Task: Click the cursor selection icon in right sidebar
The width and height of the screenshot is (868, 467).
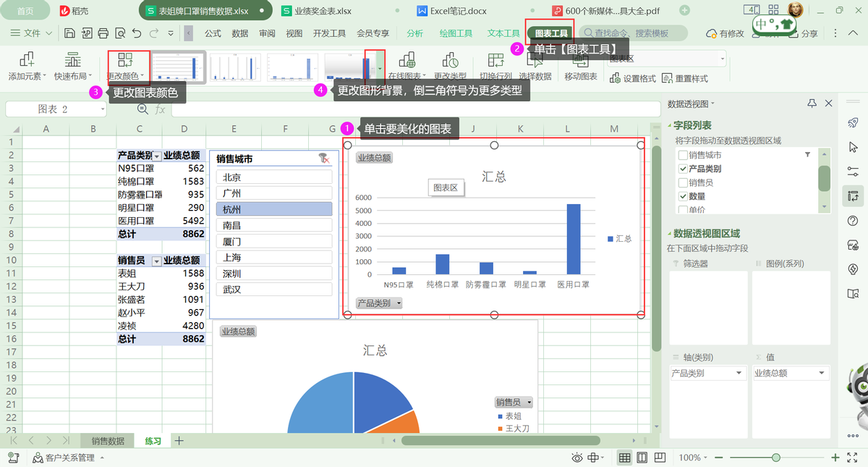Action: [x=853, y=147]
